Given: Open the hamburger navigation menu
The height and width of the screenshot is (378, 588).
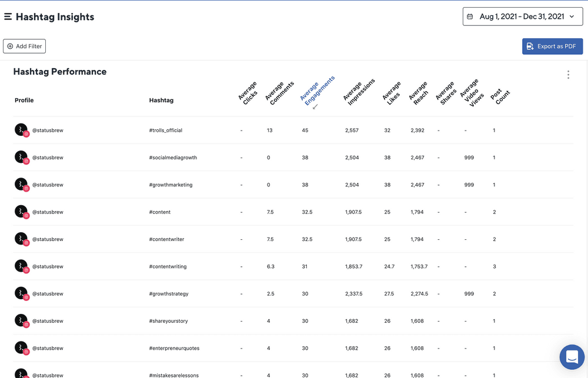Looking at the screenshot, I should click(8, 17).
